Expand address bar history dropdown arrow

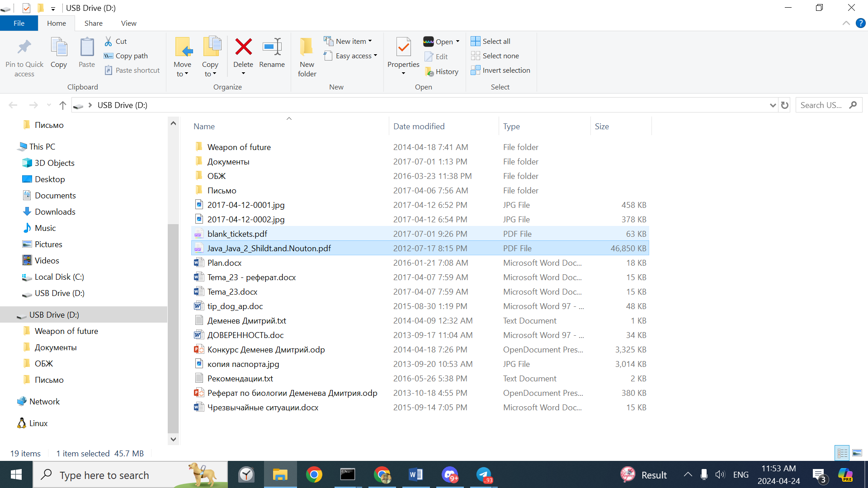(773, 105)
